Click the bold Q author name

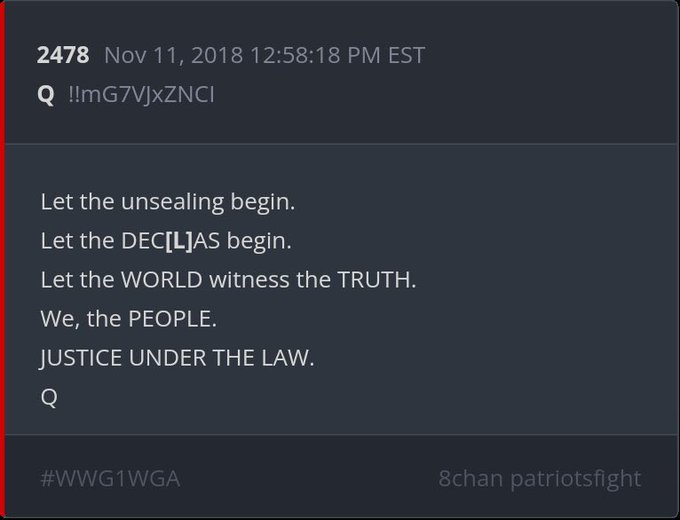point(46,95)
